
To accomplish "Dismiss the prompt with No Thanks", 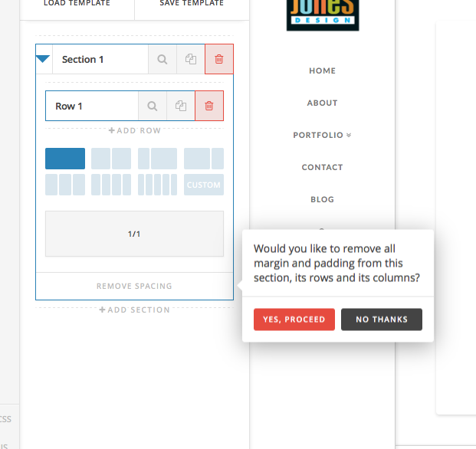I will point(381,320).
